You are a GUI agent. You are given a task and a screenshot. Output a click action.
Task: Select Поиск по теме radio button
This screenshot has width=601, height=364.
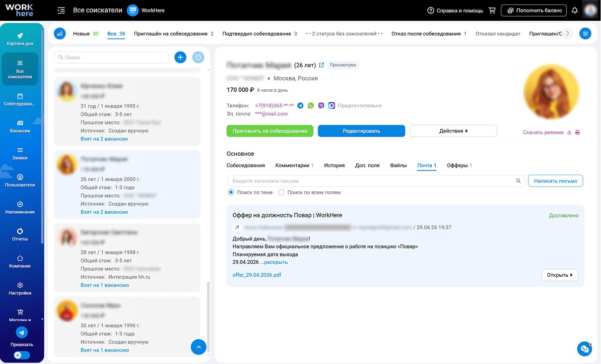tap(231, 192)
